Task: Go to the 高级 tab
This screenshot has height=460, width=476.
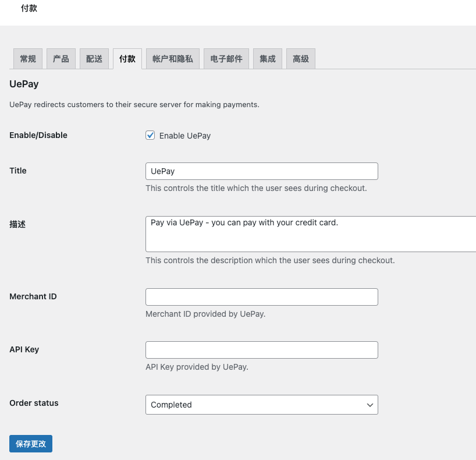Action: (301, 59)
